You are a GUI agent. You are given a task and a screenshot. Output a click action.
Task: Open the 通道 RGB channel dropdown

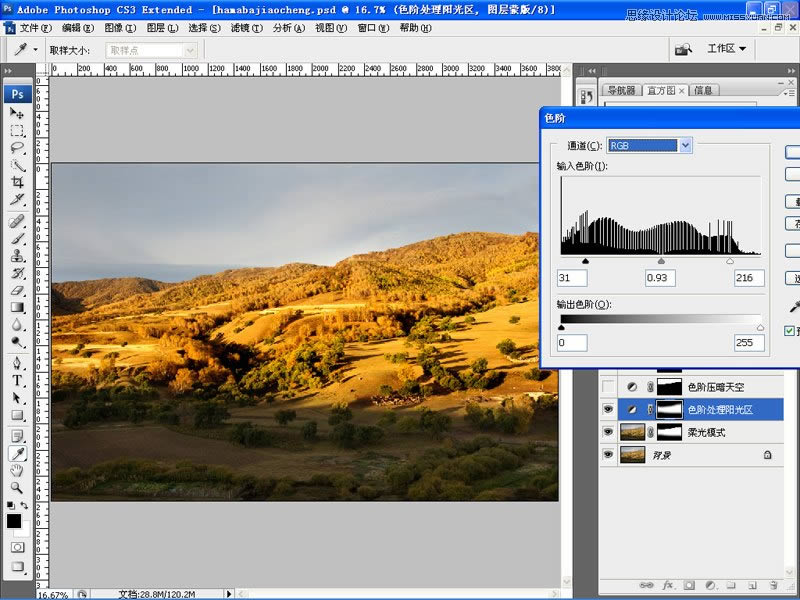tap(685, 146)
